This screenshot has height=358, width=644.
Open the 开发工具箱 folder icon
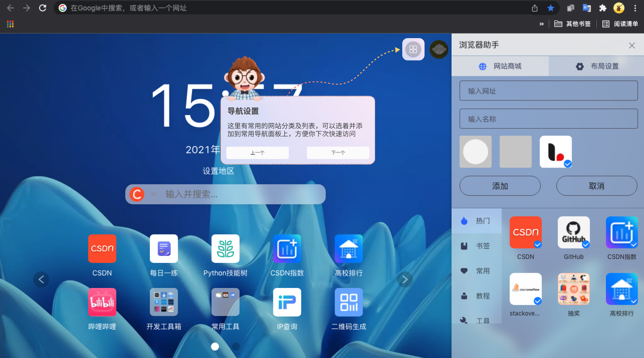164,302
